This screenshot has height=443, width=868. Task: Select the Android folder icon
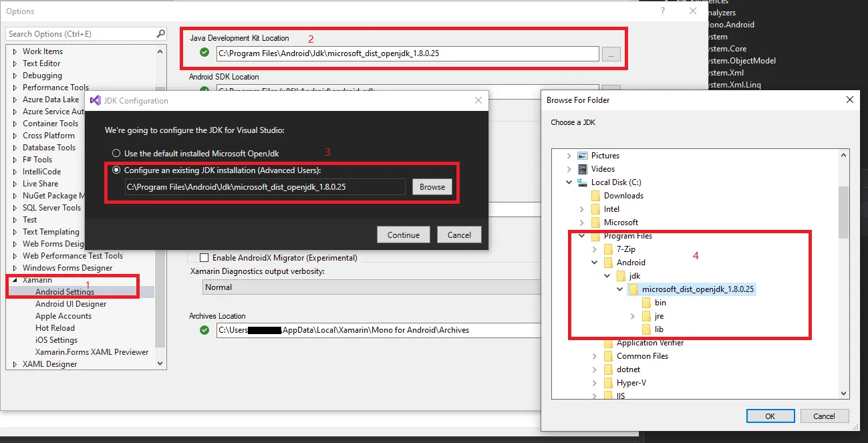(608, 263)
